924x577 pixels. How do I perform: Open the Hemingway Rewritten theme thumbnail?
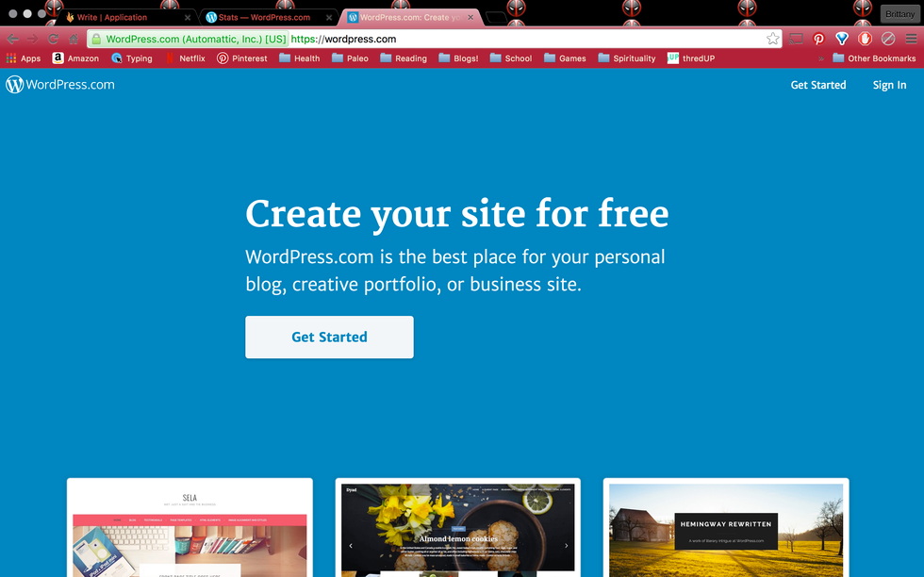726,528
